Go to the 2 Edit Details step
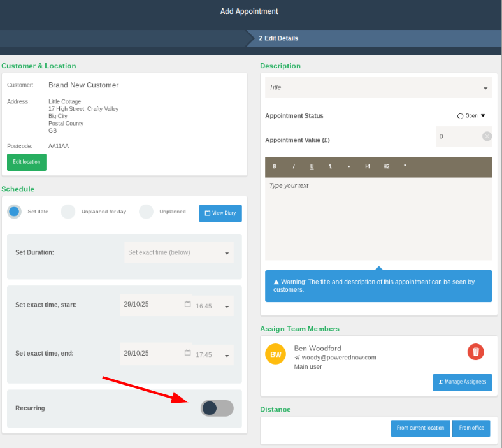This screenshot has width=502, height=448. tap(278, 38)
